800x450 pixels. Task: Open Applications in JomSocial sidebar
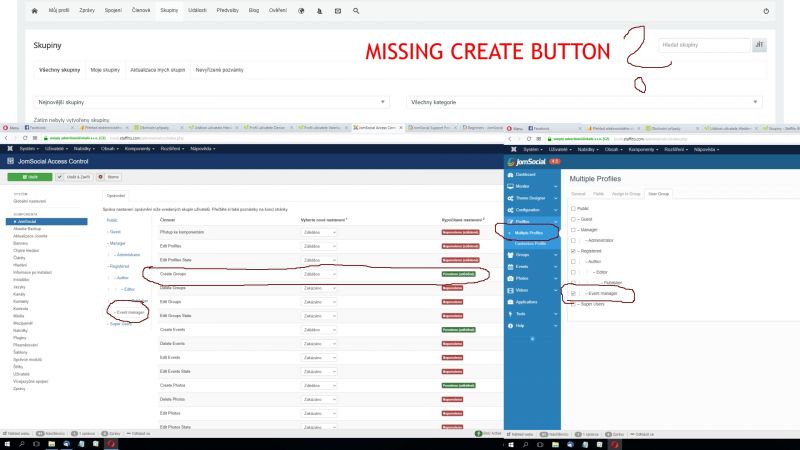[x=531, y=302]
